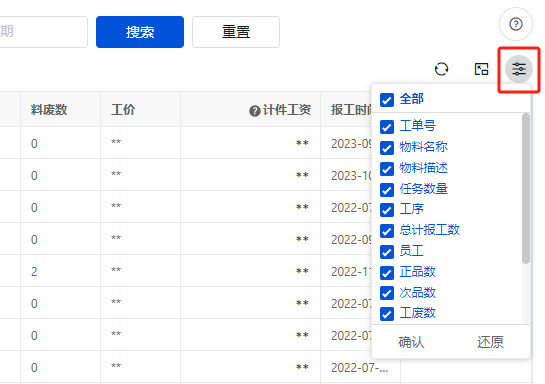Toggle the 正品数 column checkbox
The width and height of the screenshot is (545, 384).
click(387, 273)
